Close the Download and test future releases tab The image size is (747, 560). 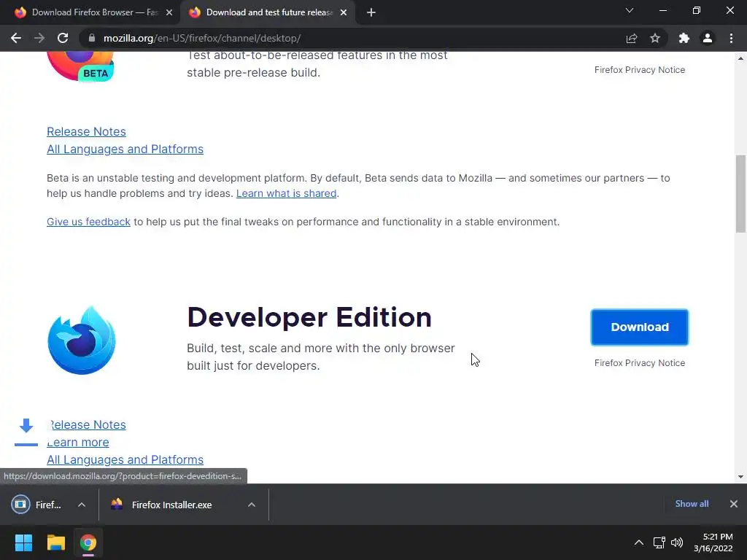[344, 12]
